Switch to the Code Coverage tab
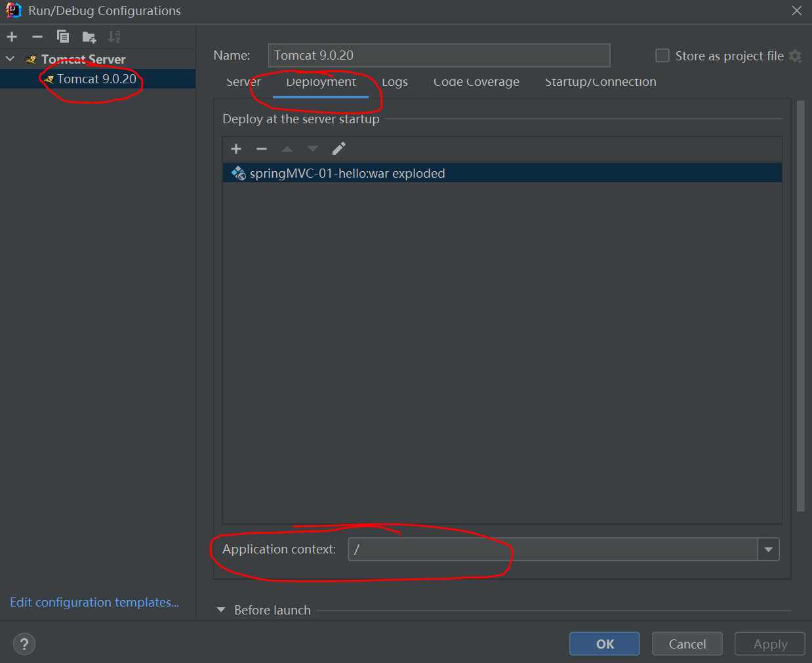 476,82
